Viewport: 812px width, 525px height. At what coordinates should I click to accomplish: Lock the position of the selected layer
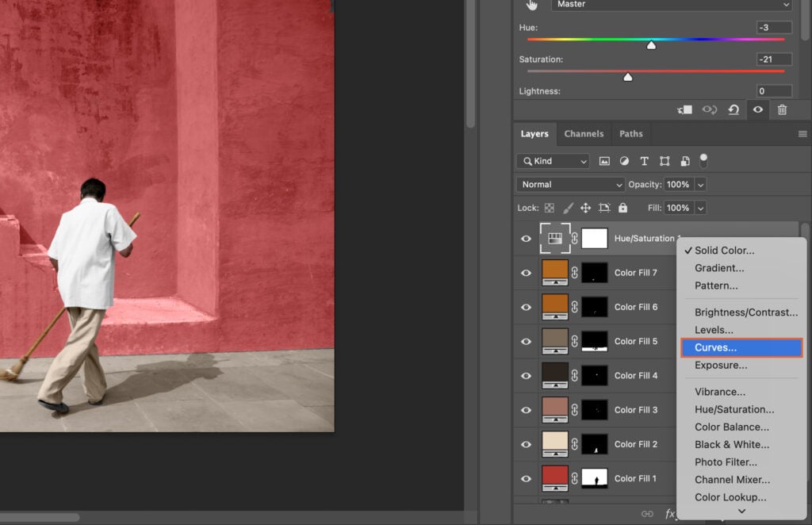(x=586, y=207)
